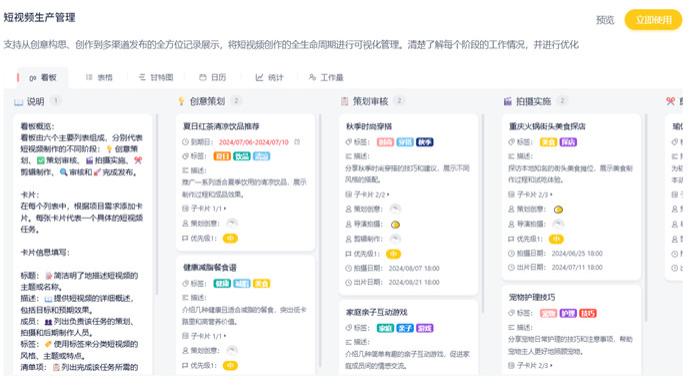Click the 标签 tag icon in 秋季时尚穿搭 card
690x389 pixels.
pyautogui.click(x=349, y=142)
